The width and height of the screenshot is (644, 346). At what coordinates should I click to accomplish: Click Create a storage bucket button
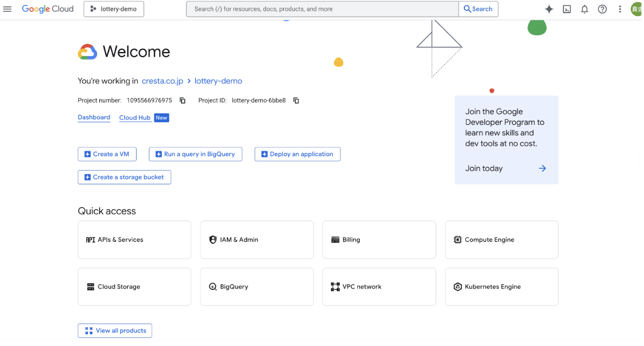click(x=124, y=177)
